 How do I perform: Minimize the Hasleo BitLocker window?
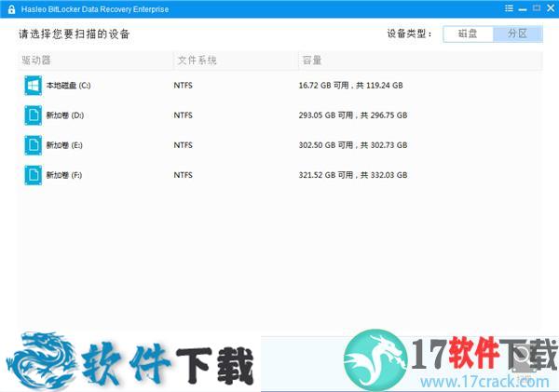click(523, 9)
